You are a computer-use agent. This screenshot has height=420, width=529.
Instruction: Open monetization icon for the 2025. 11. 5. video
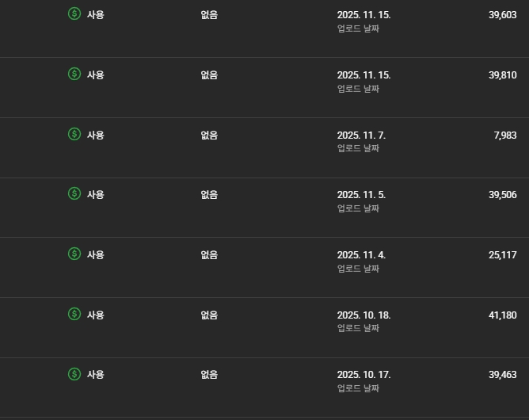pos(74,194)
